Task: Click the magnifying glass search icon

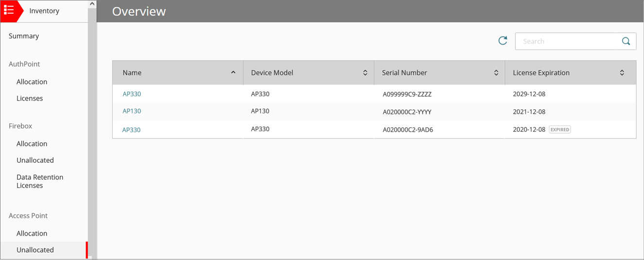Action: tap(626, 41)
